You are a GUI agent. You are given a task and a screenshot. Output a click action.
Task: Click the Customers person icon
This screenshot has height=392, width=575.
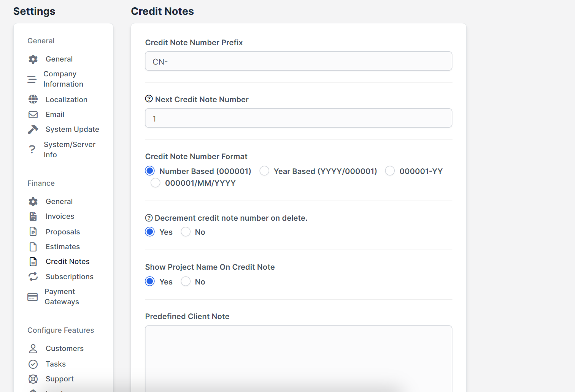(33, 349)
